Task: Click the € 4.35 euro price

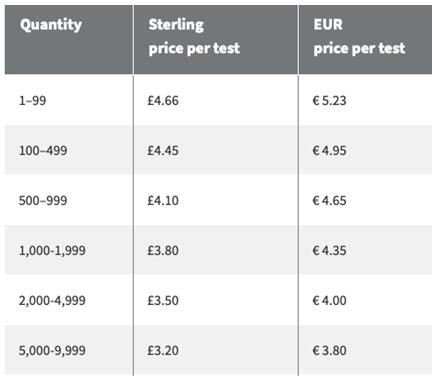Action: 329,250
